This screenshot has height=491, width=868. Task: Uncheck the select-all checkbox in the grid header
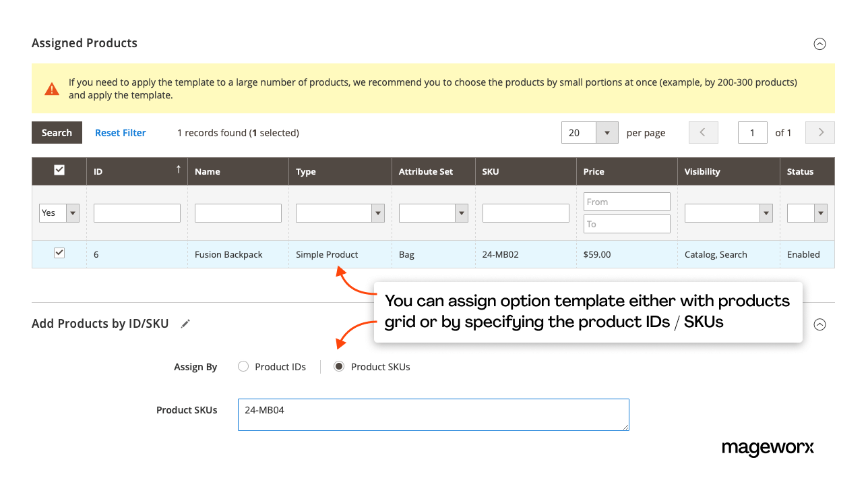59,171
